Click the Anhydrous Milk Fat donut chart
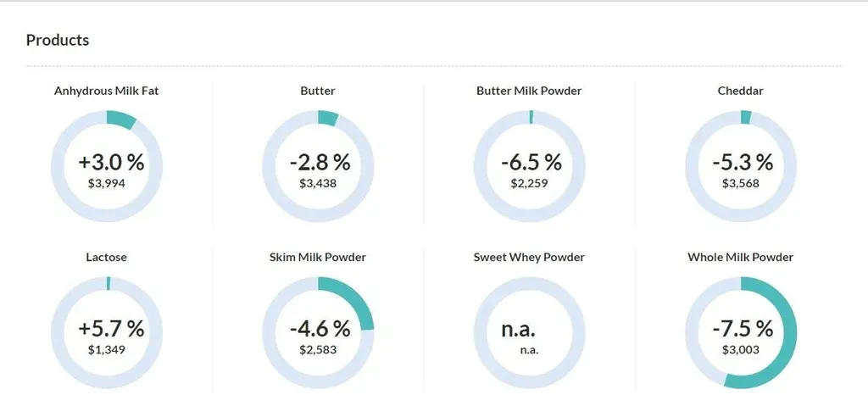Viewport: 868px width, 406px height. tap(107, 166)
